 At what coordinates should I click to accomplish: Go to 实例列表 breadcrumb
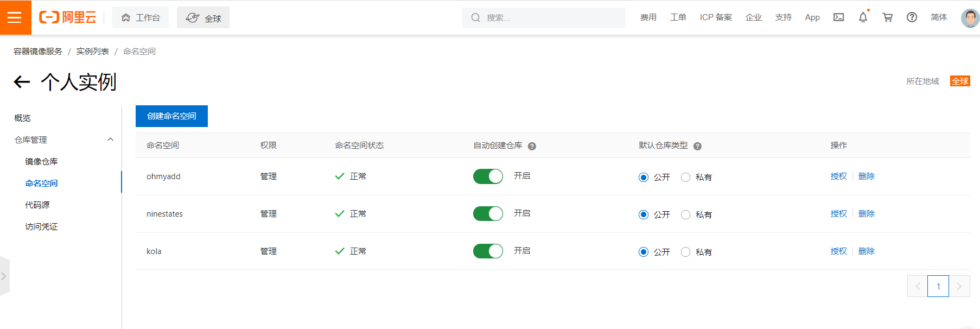tap(92, 51)
